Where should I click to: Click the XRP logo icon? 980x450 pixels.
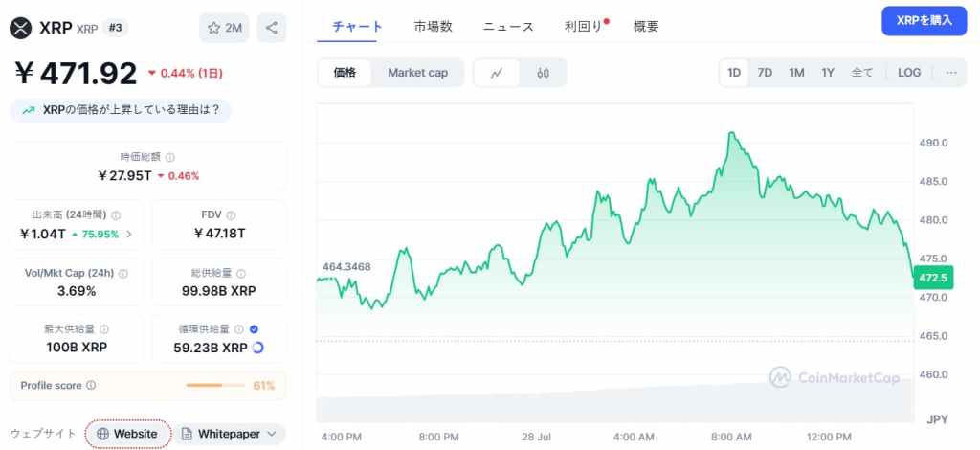click(x=21, y=28)
